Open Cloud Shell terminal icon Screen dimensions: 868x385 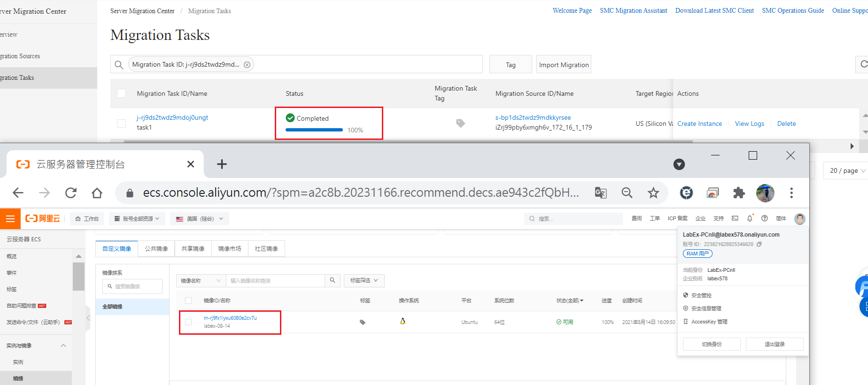(735, 218)
